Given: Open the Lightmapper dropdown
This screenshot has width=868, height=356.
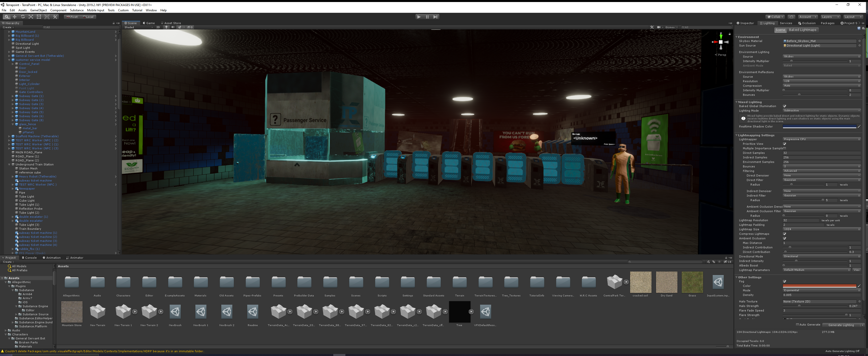Looking at the screenshot, I should (821, 139).
